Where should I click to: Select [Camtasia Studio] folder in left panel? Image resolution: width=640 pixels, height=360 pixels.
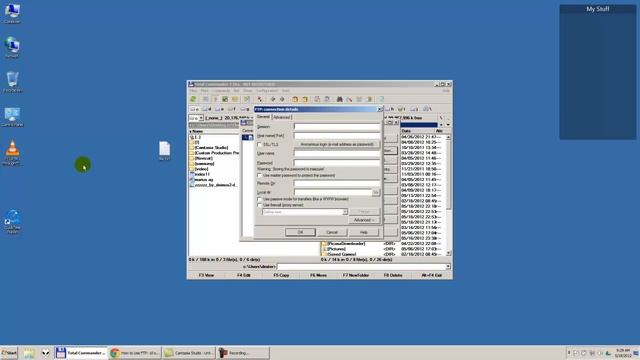click(211, 148)
